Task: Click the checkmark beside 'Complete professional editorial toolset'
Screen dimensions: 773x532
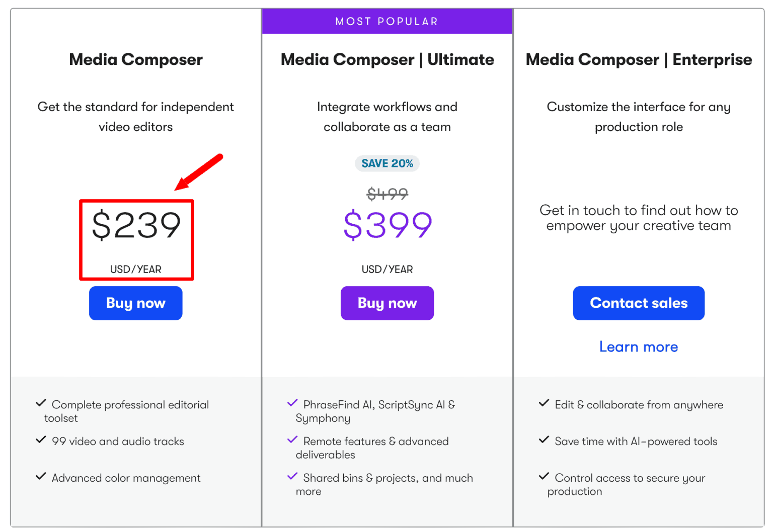Action: (41, 403)
